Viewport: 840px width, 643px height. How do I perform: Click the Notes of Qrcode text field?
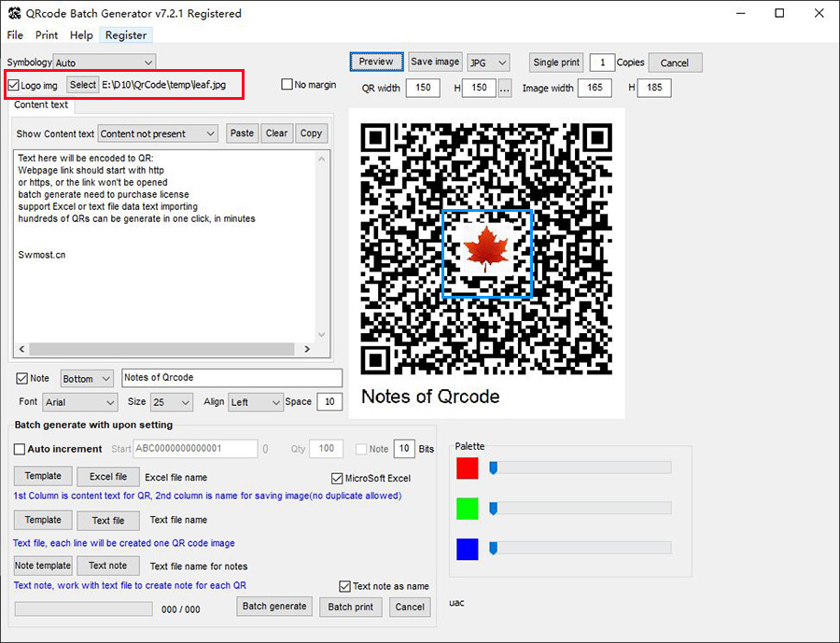tap(232, 378)
